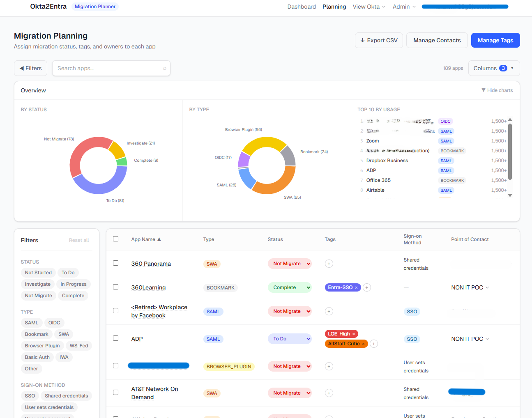Open the Columns dropdown
This screenshot has width=532, height=418.
click(x=494, y=68)
